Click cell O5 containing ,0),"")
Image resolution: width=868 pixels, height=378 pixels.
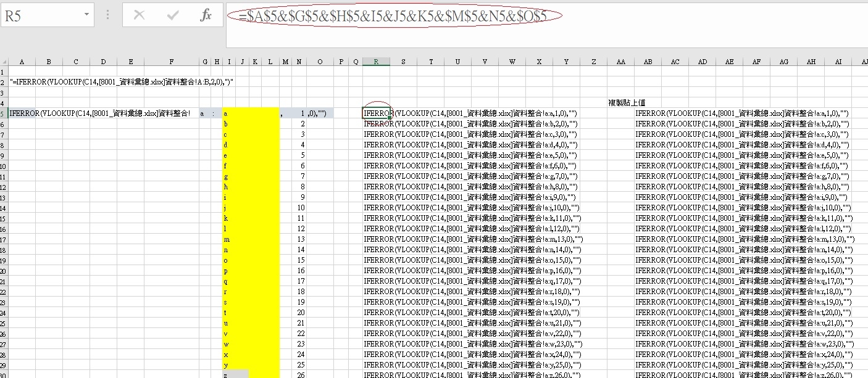tap(320, 113)
